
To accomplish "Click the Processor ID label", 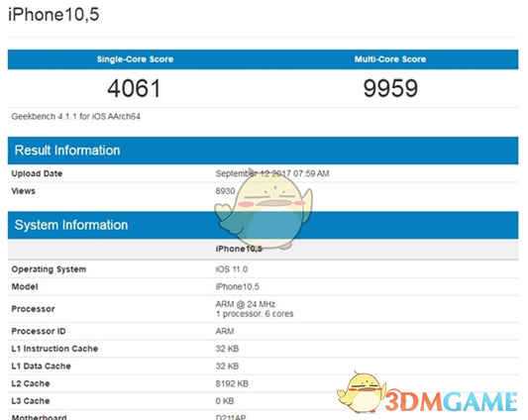I will pyautogui.click(x=39, y=331).
